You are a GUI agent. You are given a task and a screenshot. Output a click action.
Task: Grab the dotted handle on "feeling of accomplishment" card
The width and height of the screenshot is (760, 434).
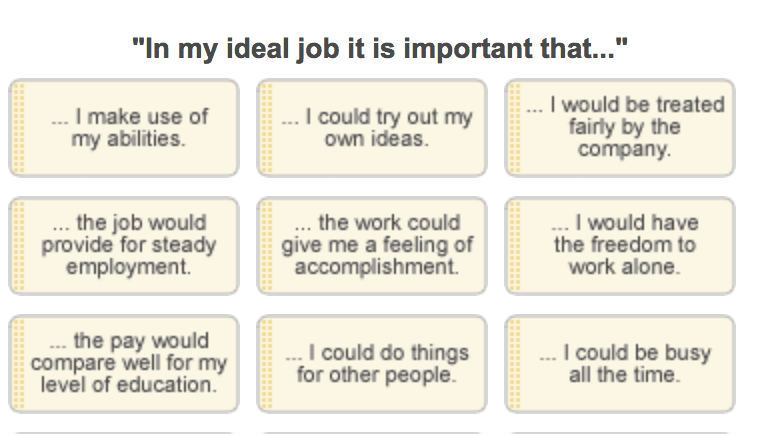tap(266, 246)
